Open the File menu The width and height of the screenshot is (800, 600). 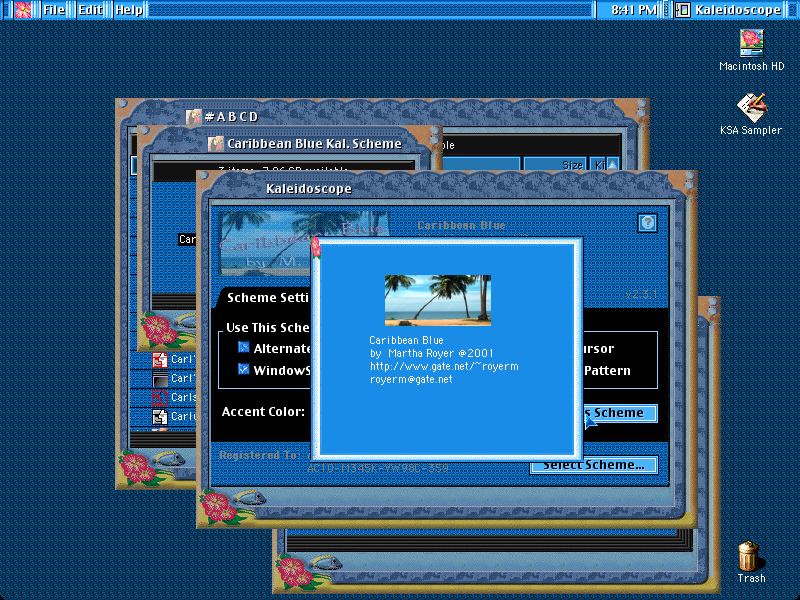(x=54, y=10)
